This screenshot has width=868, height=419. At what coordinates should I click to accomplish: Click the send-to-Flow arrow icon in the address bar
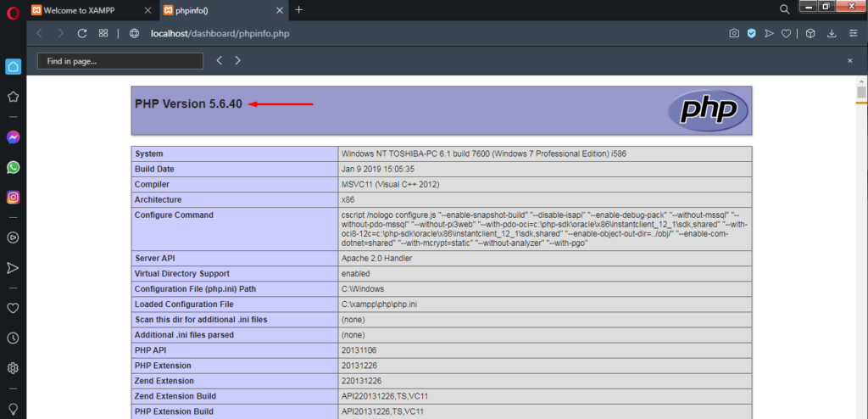coord(768,34)
